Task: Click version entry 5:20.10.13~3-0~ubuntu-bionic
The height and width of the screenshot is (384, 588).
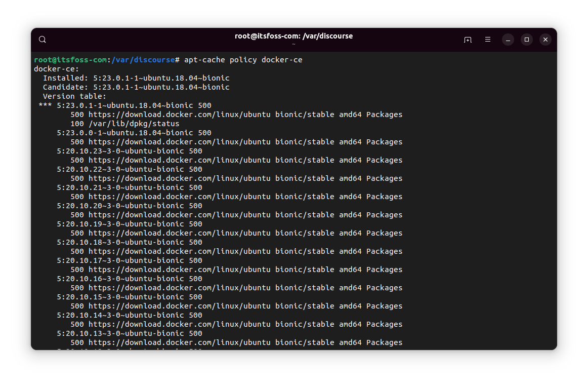Action: 129,333
